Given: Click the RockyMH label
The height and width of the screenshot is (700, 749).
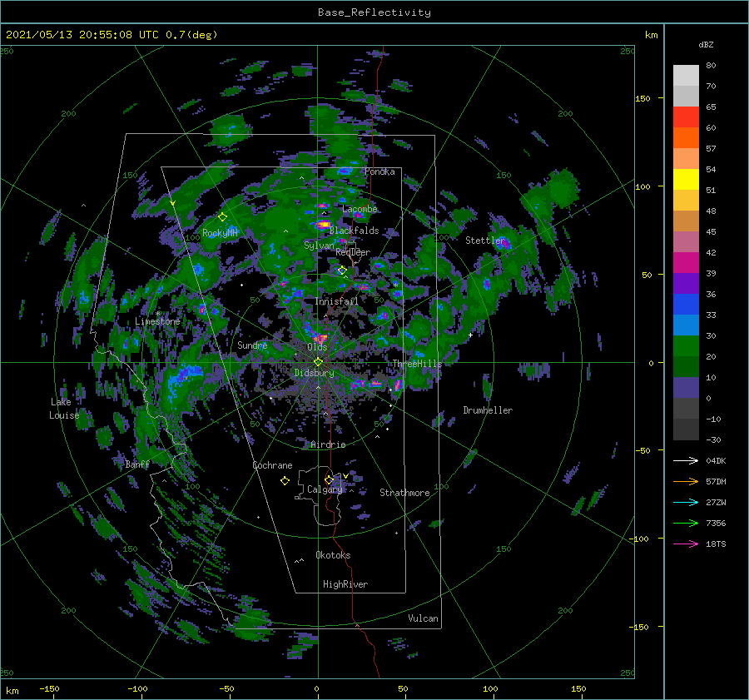Looking at the screenshot, I should pyautogui.click(x=220, y=233).
